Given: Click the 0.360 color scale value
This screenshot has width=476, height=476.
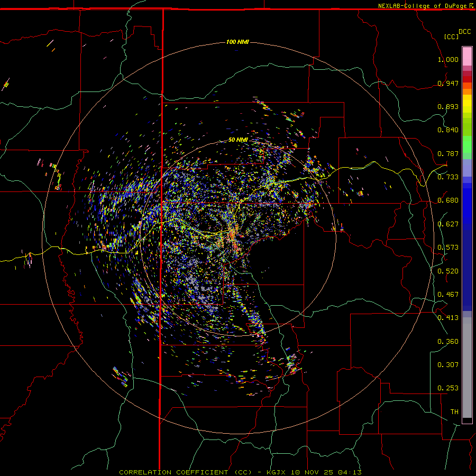Looking at the screenshot, I should (x=448, y=342).
